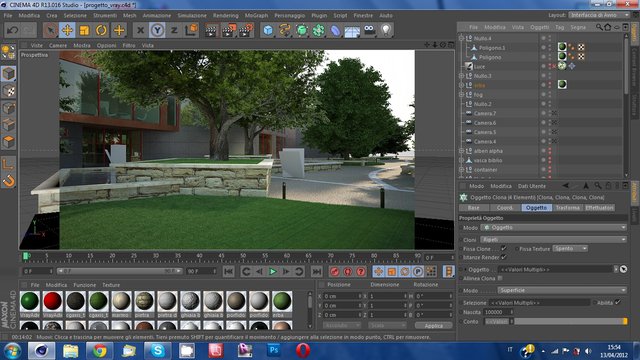The height and width of the screenshot is (360, 640).
Task: Add a light object from the bulb icon
Action: coord(386,30)
